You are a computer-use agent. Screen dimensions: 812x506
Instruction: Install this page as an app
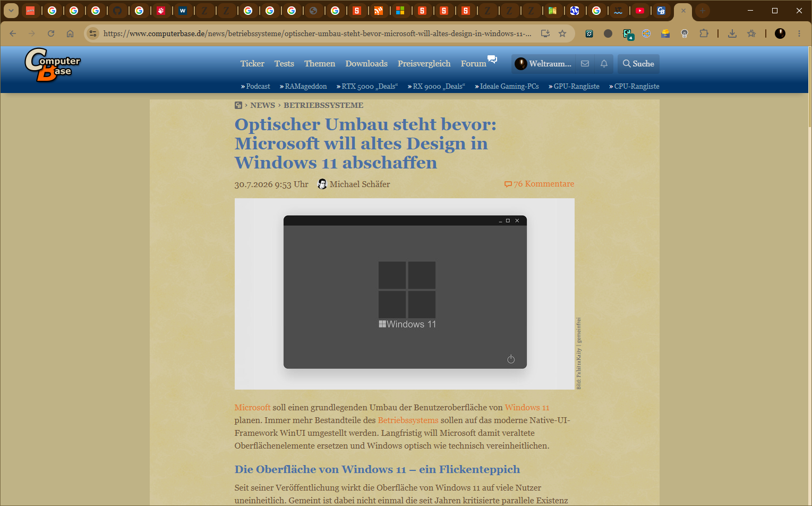tap(545, 33)
